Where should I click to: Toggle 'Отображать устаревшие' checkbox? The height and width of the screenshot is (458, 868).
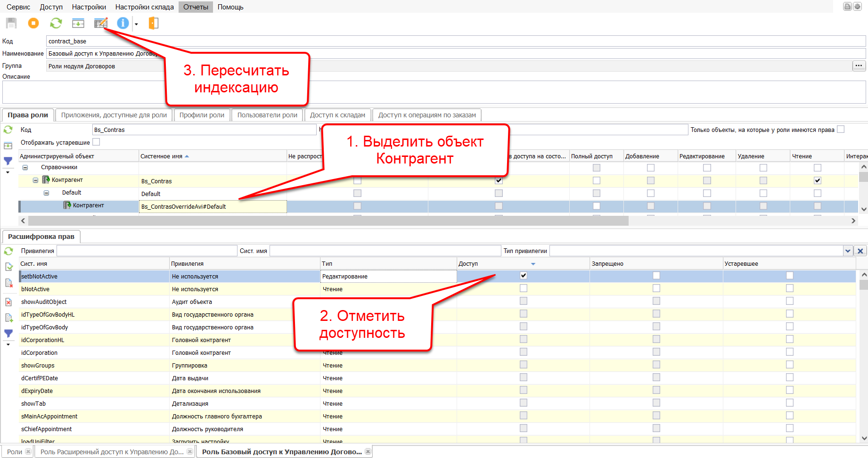(96, 142)
